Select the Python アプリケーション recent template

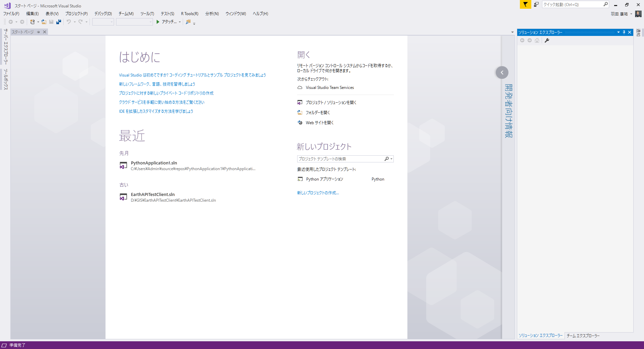[325, 179]
